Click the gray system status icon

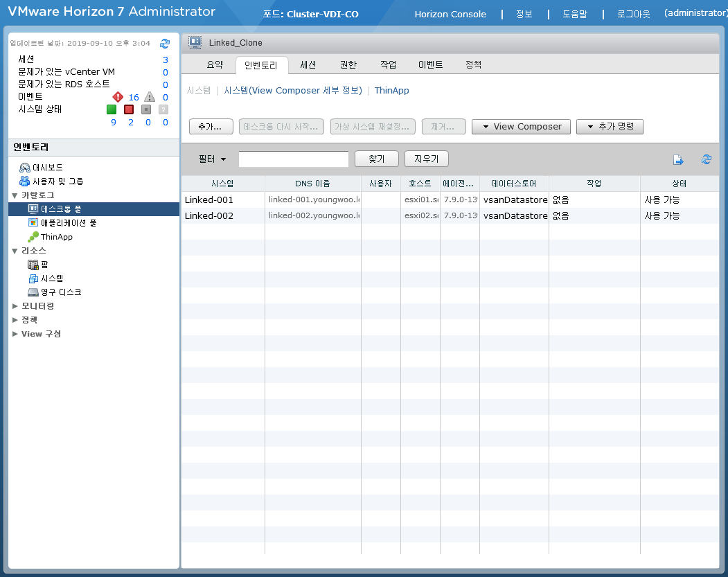pyautogui.click(x=146, y=109)
